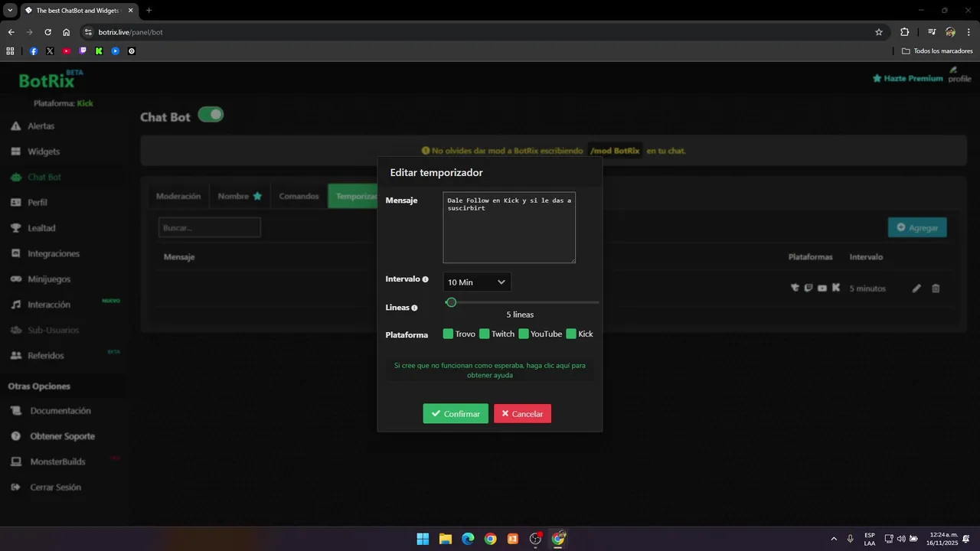The width and height of the screenshot is (980, 551).
Task: Cancel the timer edit dialog
Action: point(522,414)
